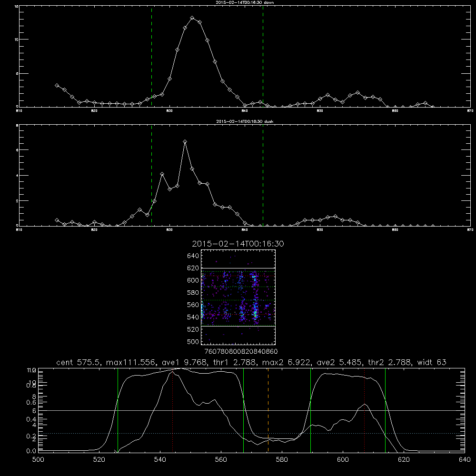Click the 560 label on spectrogram y-axis

pyautogui.click(x=193, y=305)
